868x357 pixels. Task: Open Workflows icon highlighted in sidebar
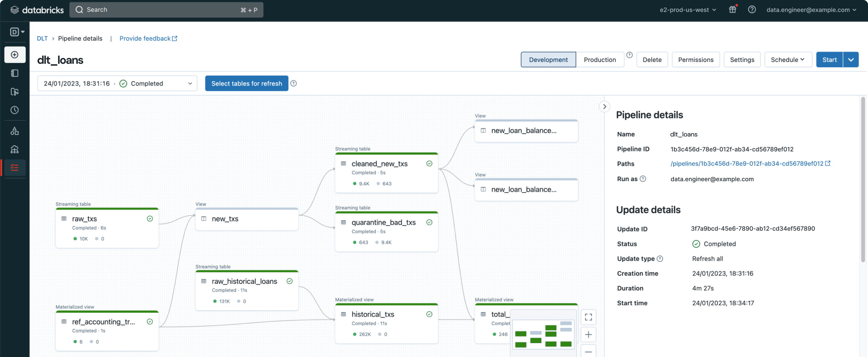pos(15,167)
